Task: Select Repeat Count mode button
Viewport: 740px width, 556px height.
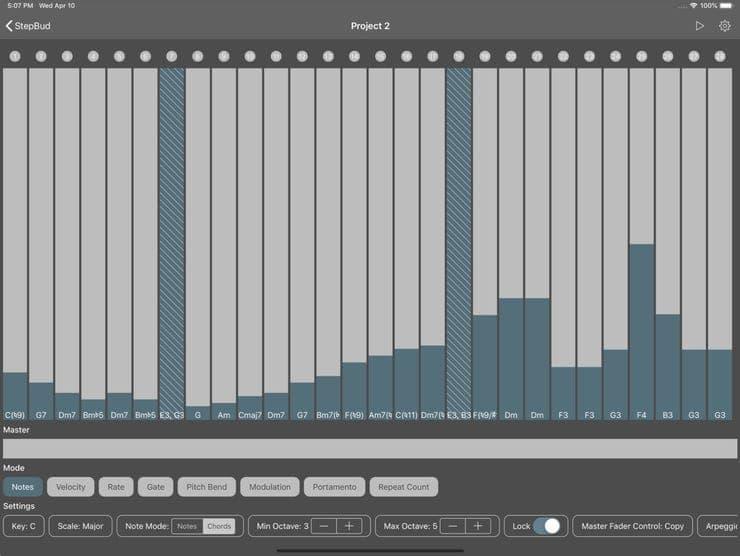Action: (x=404, y=487)
